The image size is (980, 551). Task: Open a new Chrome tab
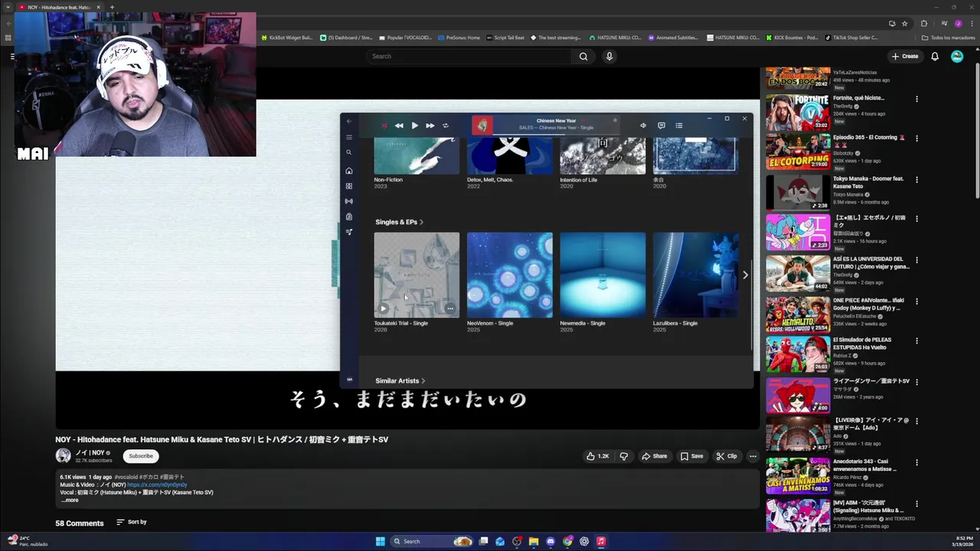tap(112, 7)
